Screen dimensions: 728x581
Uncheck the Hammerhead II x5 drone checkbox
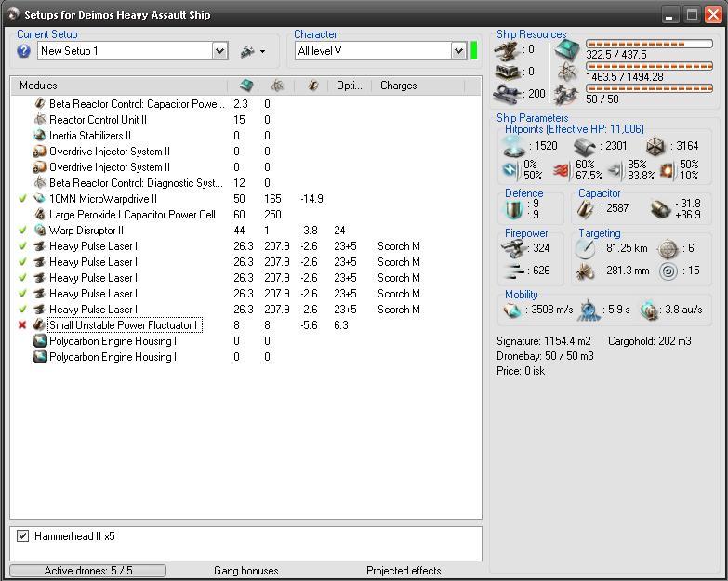pyautogui.click(x=22, y=536)
